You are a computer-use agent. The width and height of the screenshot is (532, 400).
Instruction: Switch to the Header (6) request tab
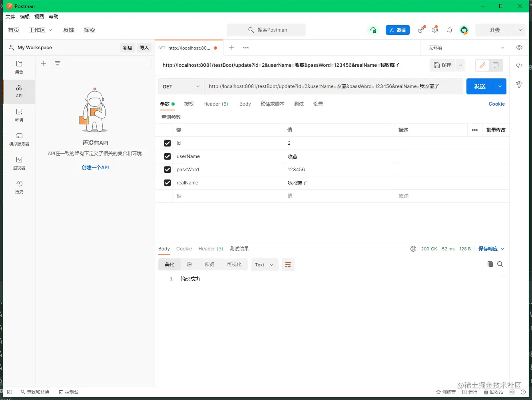215,104
